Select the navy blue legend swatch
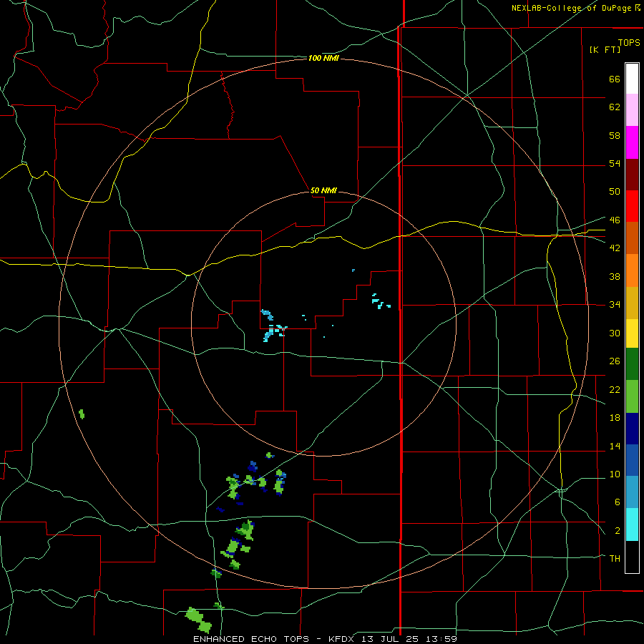 tap(632, 429)
